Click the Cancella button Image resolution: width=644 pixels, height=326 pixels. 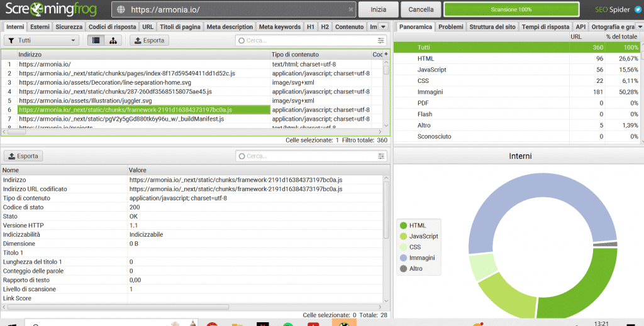(421, 9)
